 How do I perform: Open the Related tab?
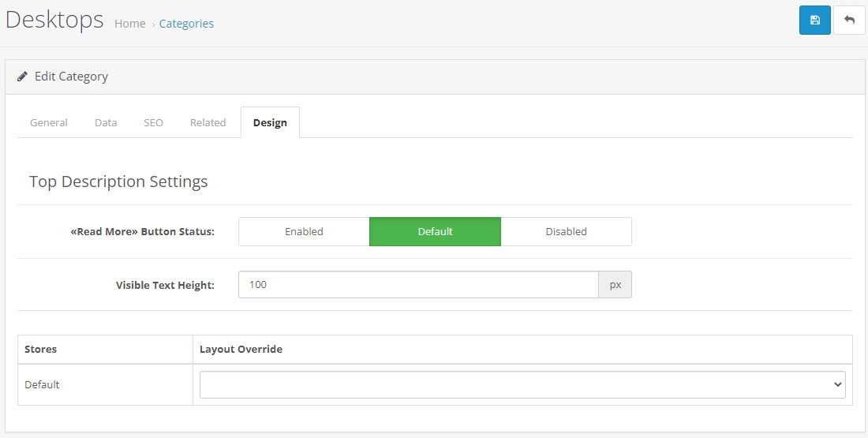coord(208,122)
